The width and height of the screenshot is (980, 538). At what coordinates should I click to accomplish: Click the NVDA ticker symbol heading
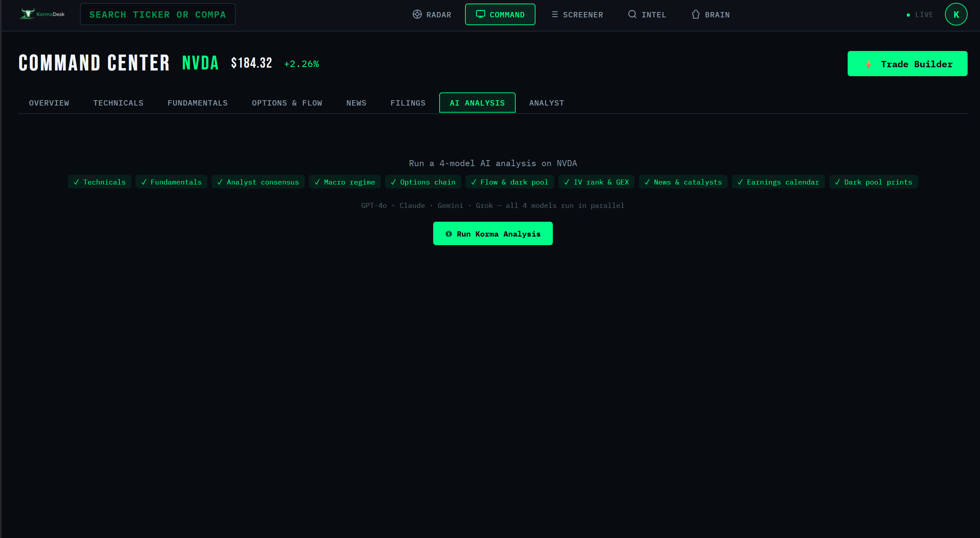coord(200,63)
